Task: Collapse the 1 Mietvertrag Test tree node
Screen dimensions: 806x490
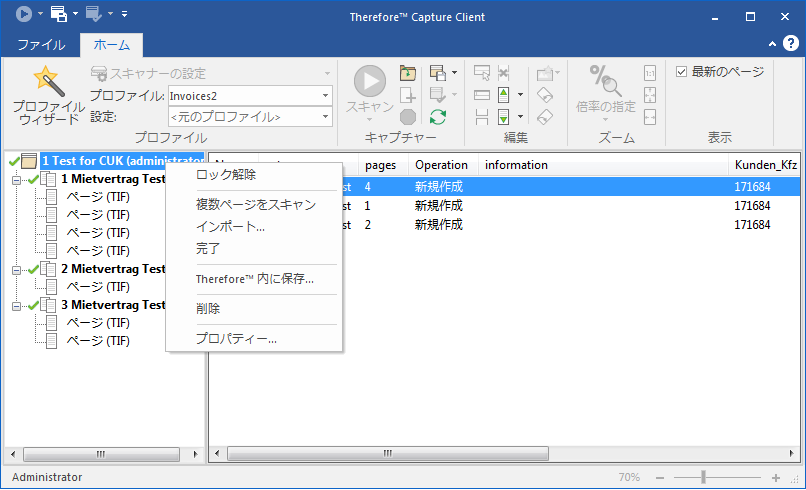Action: point(16,180)
